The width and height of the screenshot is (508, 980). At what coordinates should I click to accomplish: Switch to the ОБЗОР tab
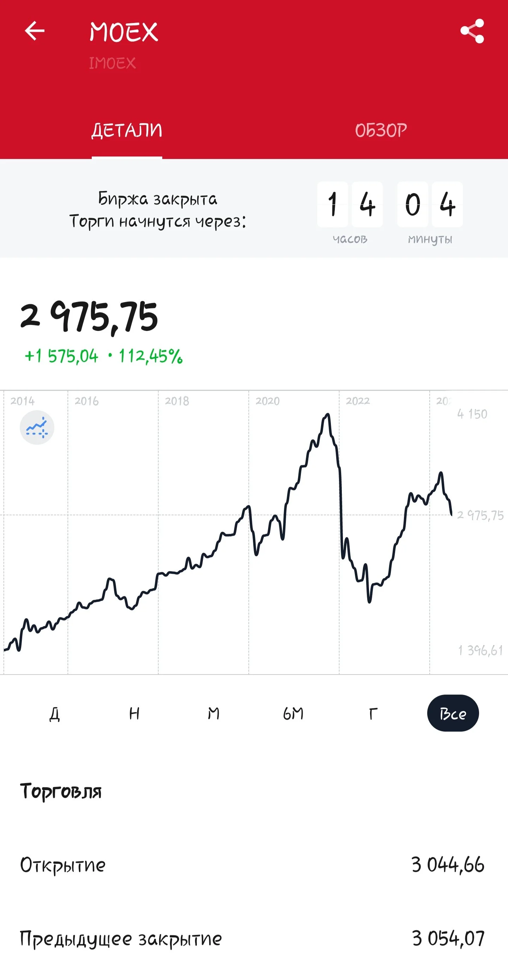[x=381, y=130]
